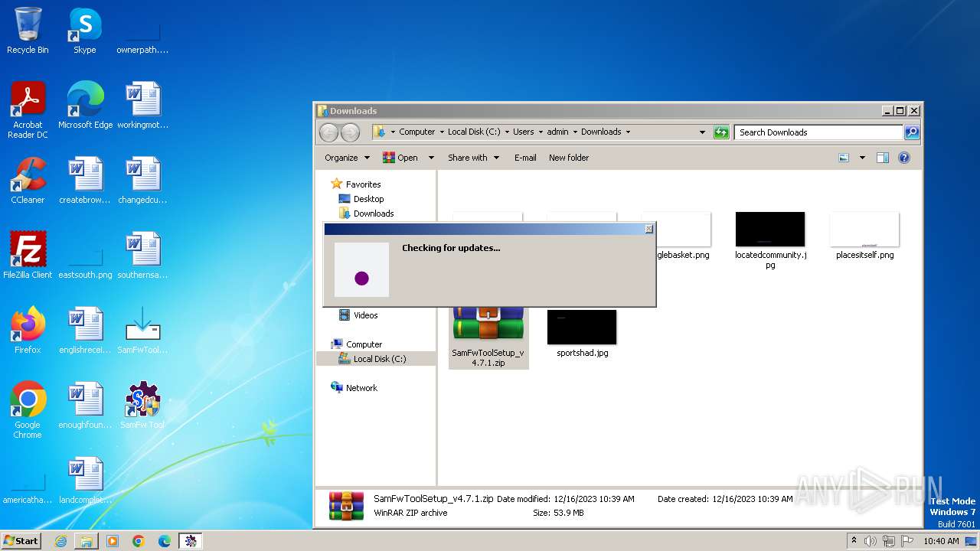The height and width of the screenshot is (551, 980).
Task: Select locatedcommunity.jpg thumbnail
Action: 770,240
